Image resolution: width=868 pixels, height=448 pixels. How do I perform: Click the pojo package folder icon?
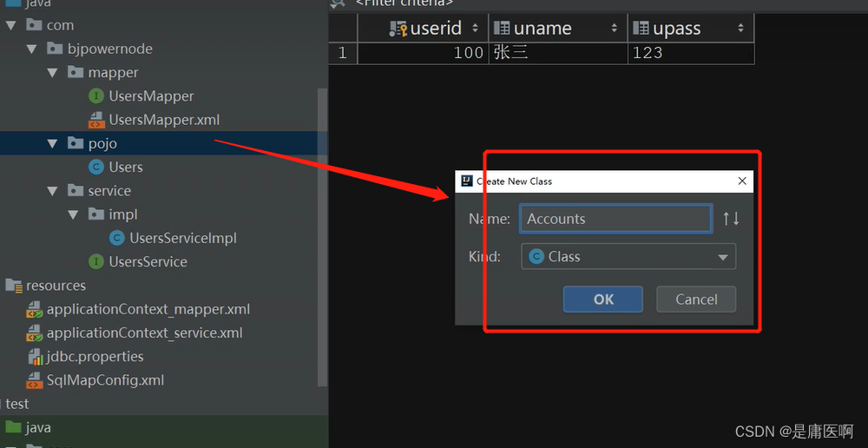[76, 143]
